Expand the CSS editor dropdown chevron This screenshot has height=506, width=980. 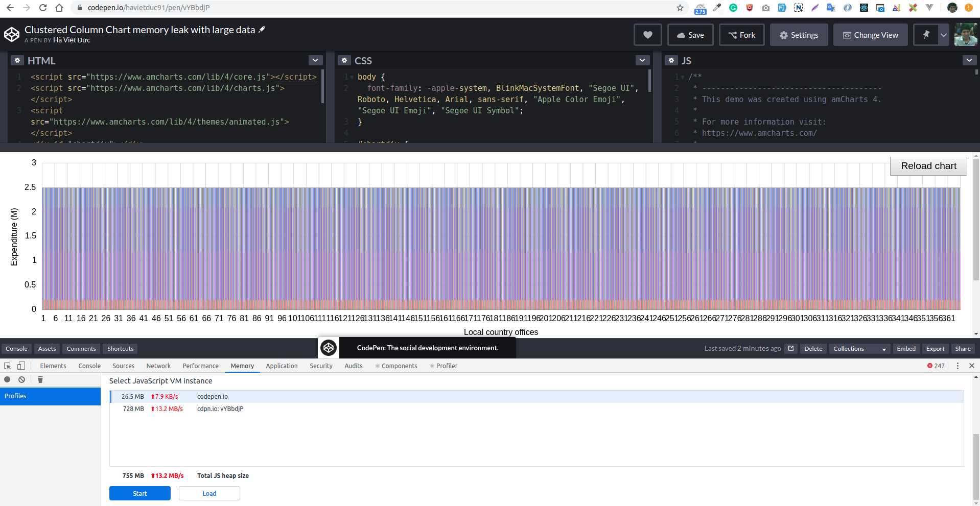click(642, 60)
